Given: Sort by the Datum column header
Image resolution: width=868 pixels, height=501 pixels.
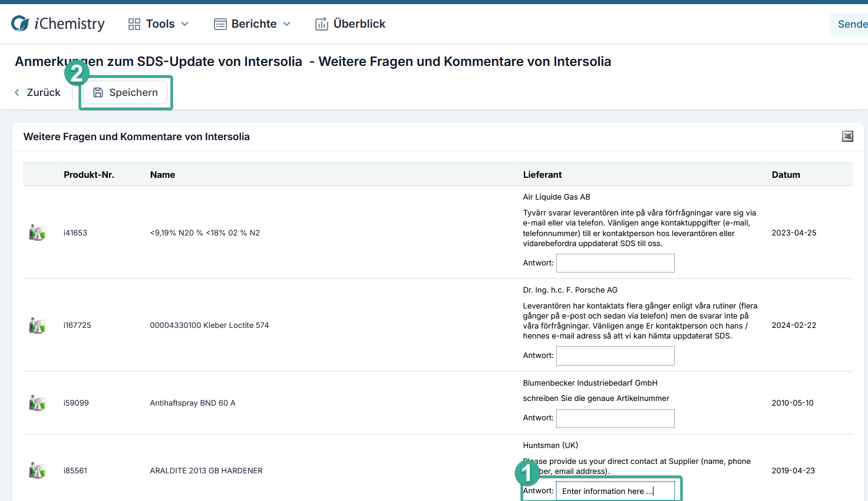Looking at the screenshot, I should pyautogui.click(x=786, y=174).
